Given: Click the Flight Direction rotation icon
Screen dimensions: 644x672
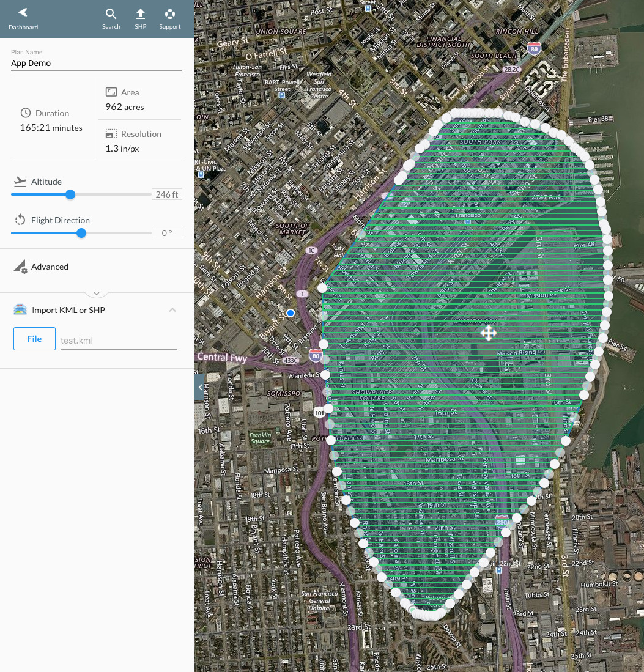Looking at the screenshot, I should point(20,220).
